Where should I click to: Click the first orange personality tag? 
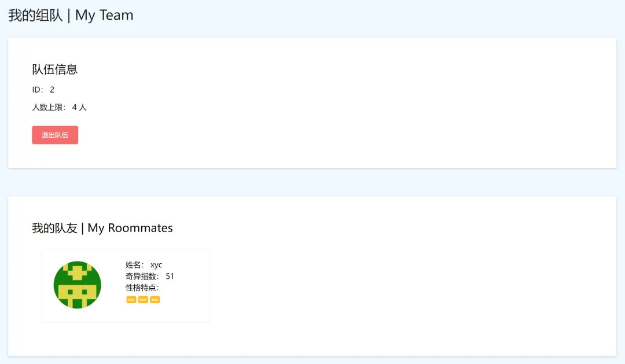click(131, 299)
